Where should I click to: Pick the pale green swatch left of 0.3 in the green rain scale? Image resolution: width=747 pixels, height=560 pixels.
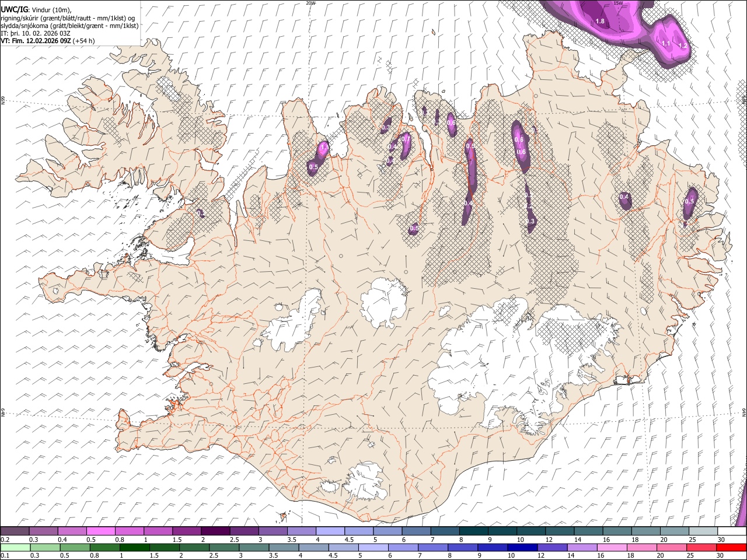[15, 547]
